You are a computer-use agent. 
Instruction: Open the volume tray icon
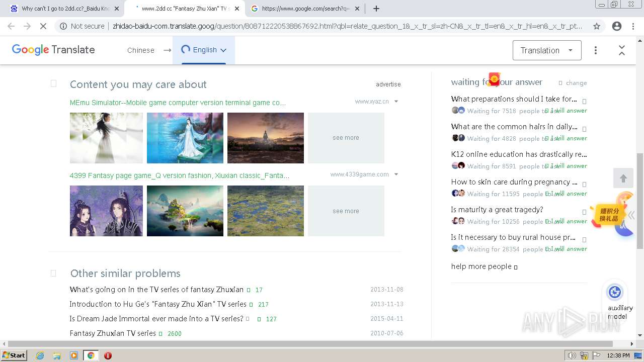[572, 355]
